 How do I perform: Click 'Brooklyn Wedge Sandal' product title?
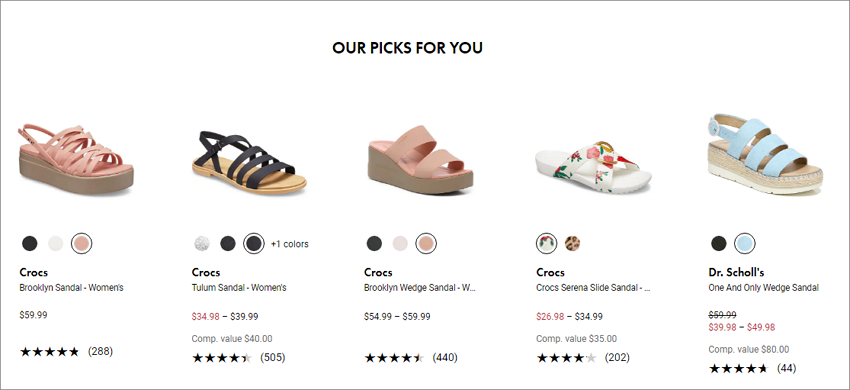pos(420,287)
